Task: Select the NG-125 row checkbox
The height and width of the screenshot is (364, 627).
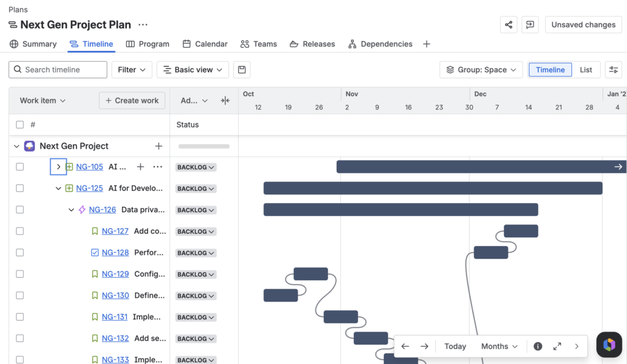Action: (20, 188)
